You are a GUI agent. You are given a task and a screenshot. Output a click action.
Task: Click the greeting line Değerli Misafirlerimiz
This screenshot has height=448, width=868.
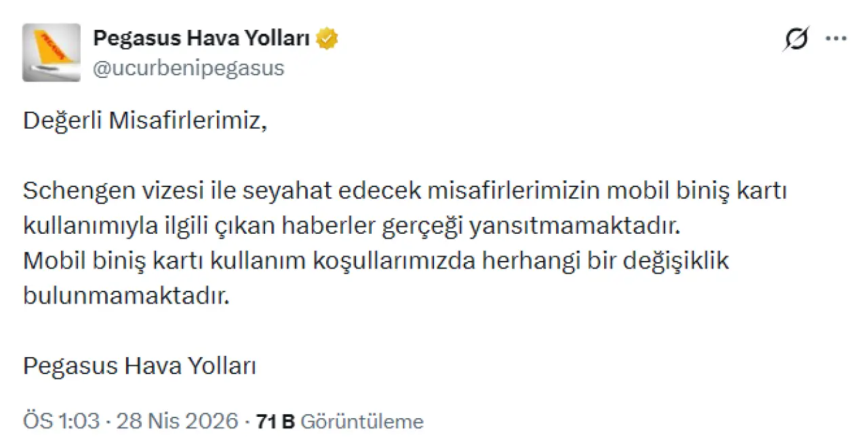point(142,121)
